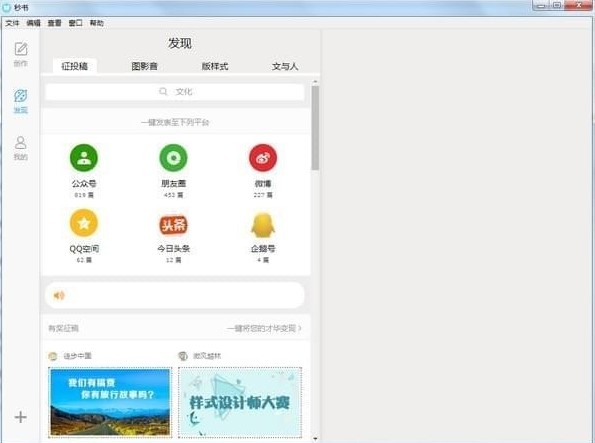Select the QQ空间 yellow star icon
The image size is (595, 443).
(x=84, y=223)
